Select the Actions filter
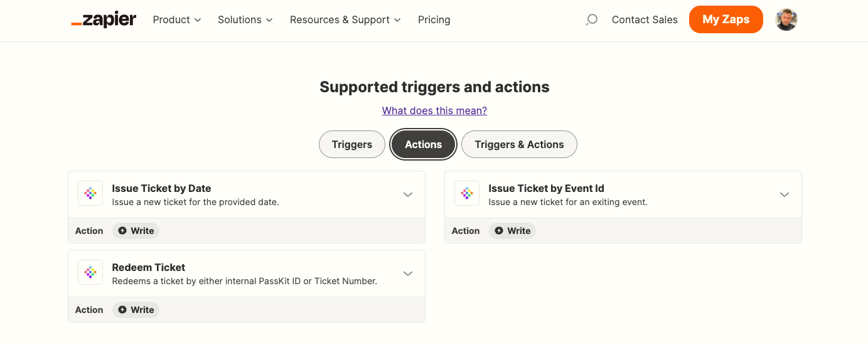 423,144
